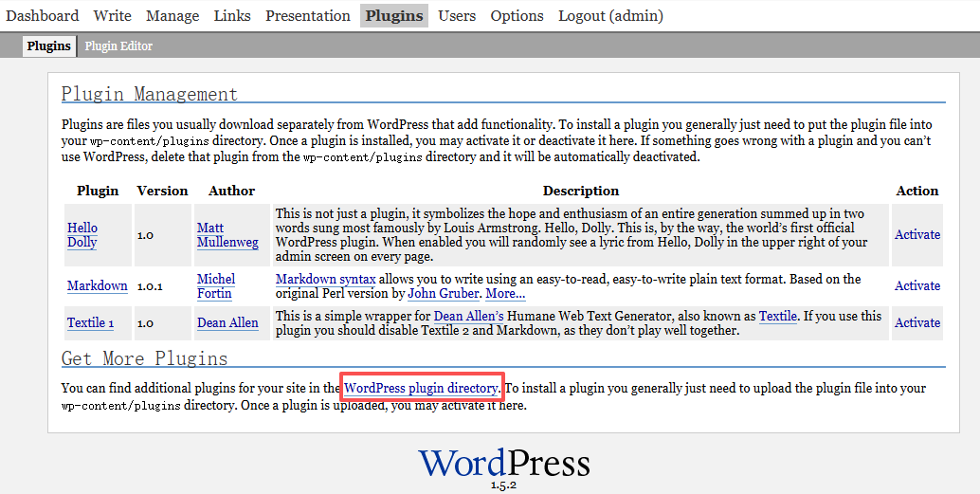Click version 1.0.1 in the Markdown row

coord(150,286)
